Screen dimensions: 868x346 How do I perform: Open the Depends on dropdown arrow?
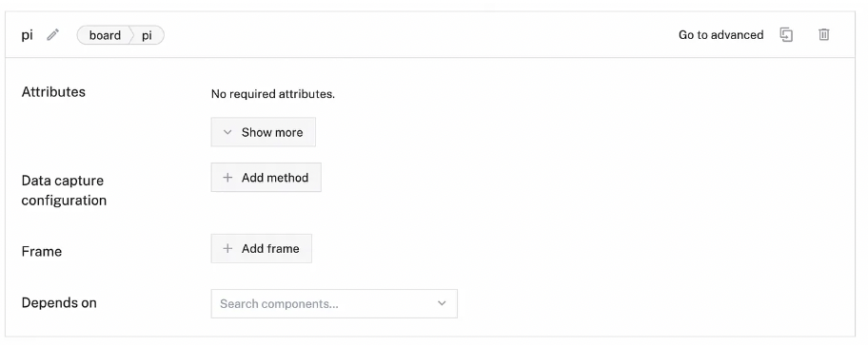tap(442, 303)
